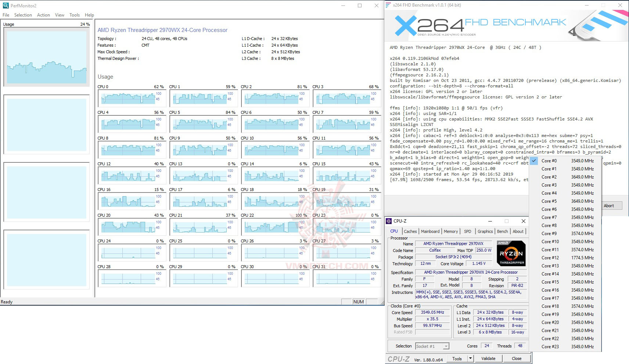Image resolution: width=629 pixels, height=364 pixels.
Task: Select the Usage thumbnail panel in PerfMonitor2
Action: pyautogui.click(x=47, y=57)
